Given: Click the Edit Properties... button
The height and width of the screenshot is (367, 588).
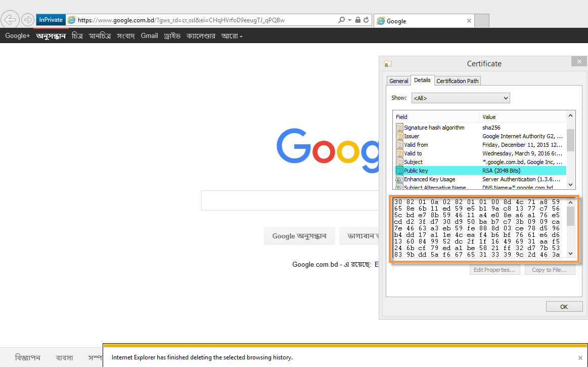Looking at the screenshot, I should click(494, 270).
